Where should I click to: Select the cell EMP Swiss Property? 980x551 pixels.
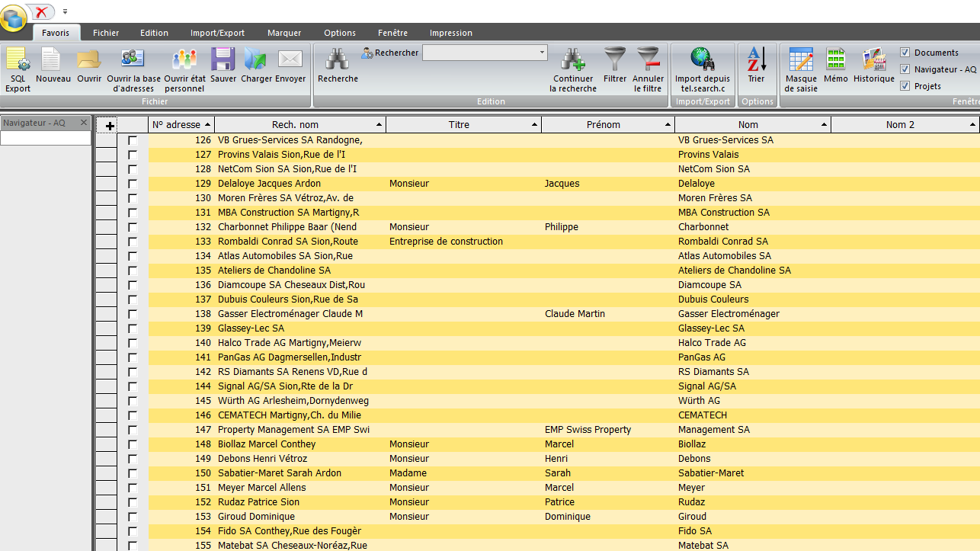(608, 430)
